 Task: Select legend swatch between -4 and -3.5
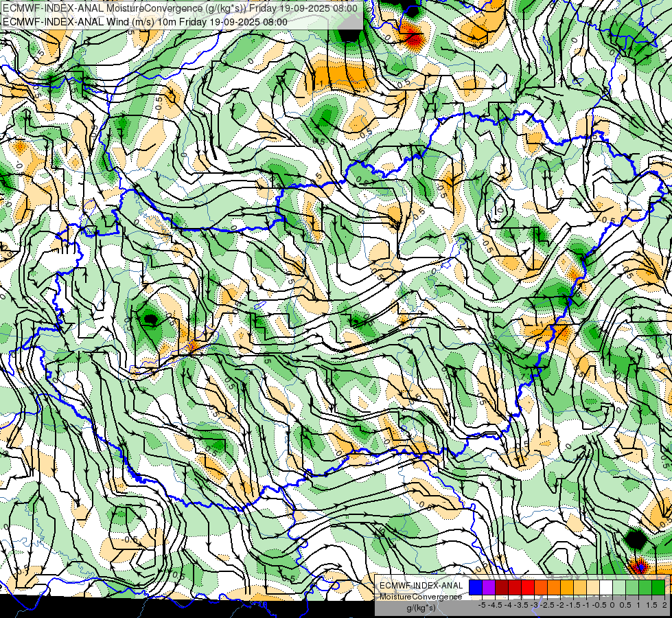pos(515,588)
